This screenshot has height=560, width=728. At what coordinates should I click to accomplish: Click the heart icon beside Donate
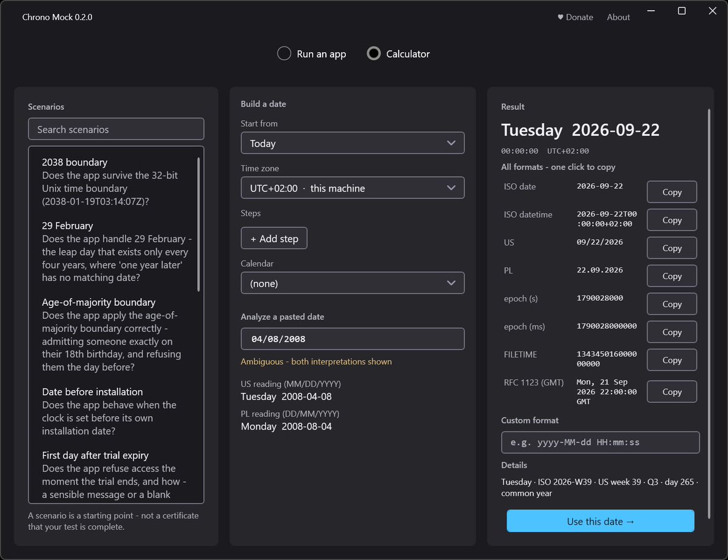(x=561, y=18)
